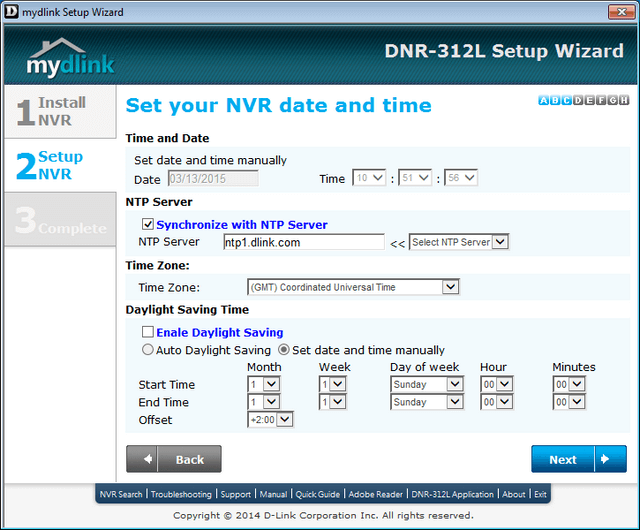Open End Time Week dropdown
Viewport: 640px width, 530px height.
[x=333, y=402]
